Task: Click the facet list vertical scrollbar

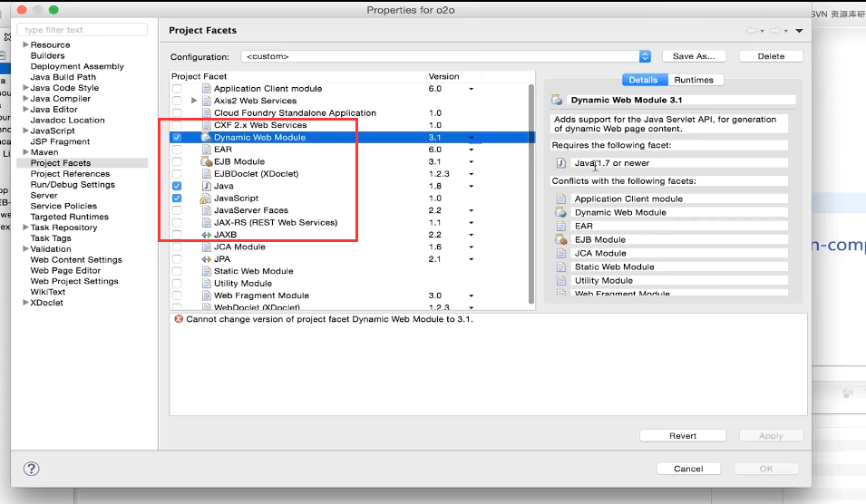Action: click(x=531, y=193)
